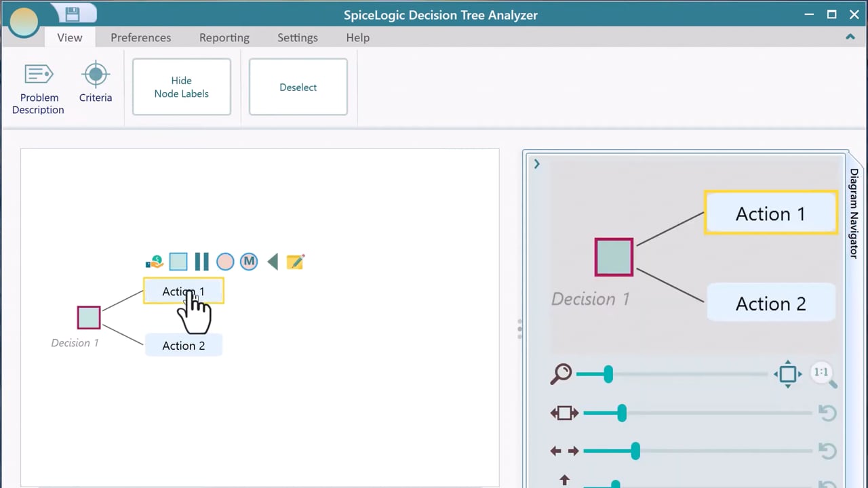Collapse the Diagram Navigator with the chevron
Viewport: 868px width, 488px height.
(537, 164)
